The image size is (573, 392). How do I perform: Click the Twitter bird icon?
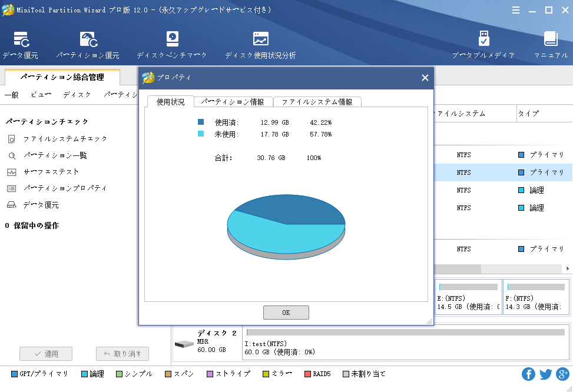point(545,374)
